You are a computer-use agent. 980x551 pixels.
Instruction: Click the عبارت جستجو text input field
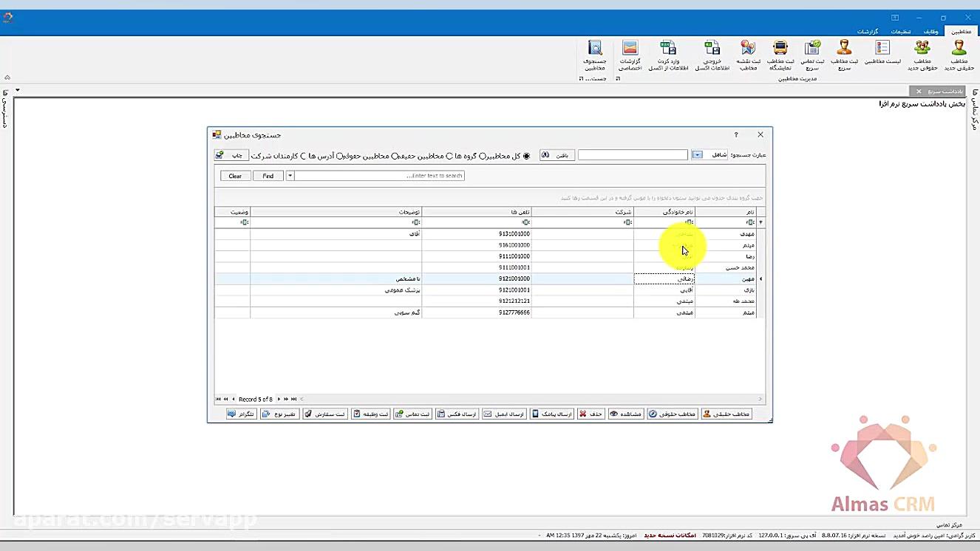(x=633, y=155)
